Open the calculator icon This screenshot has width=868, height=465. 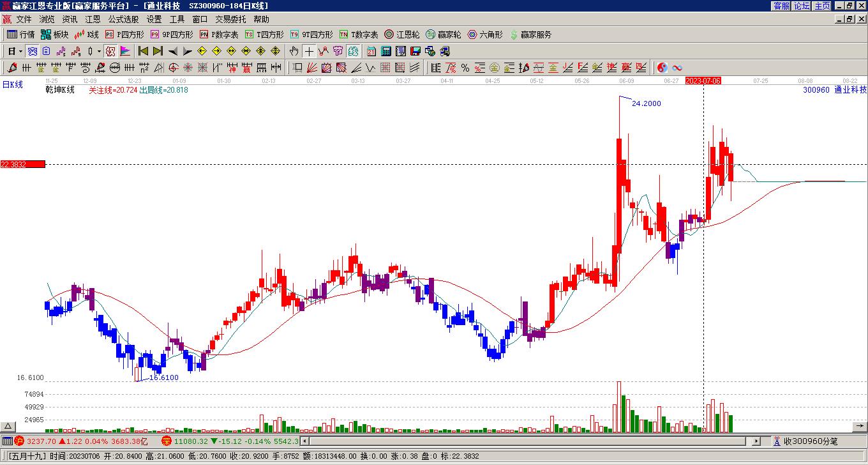pyautogui.click(x=386, y=51)
